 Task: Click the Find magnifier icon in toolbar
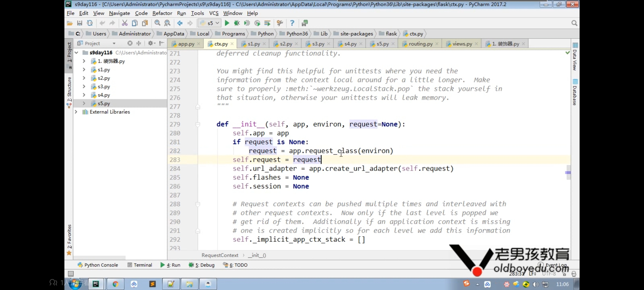coord(158,23)
